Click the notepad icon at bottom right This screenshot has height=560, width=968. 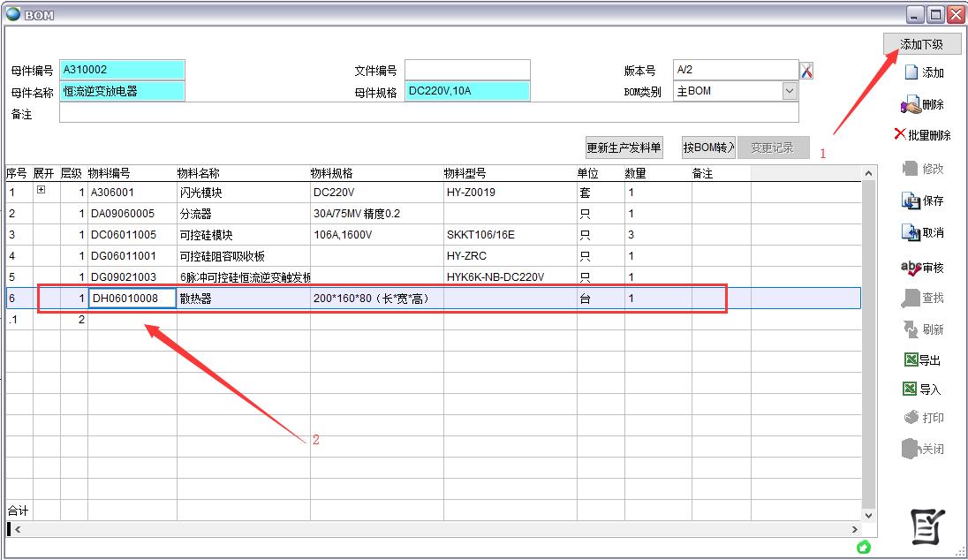point(927,527)
